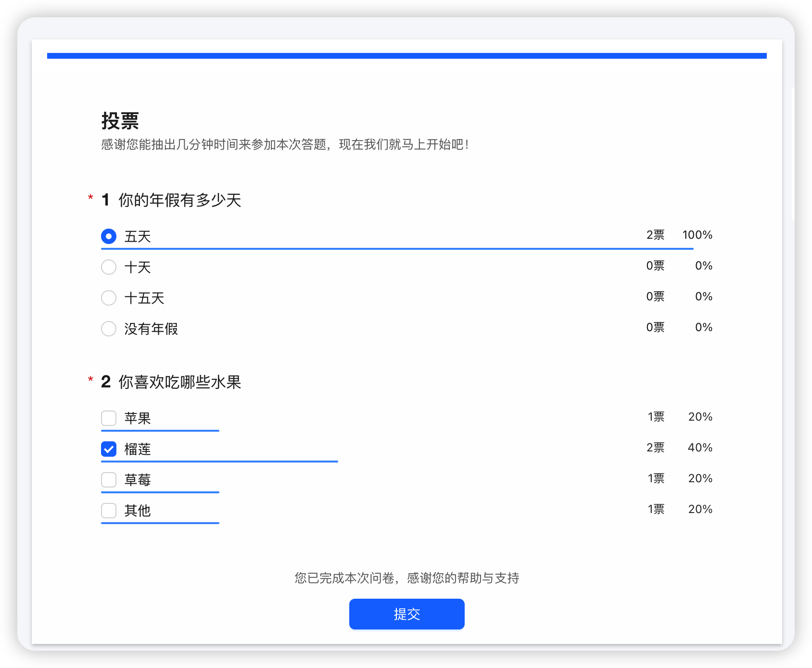The image size is (812, 668).
Task: Submit the poll with 提交 button
Action: [407, 614]
